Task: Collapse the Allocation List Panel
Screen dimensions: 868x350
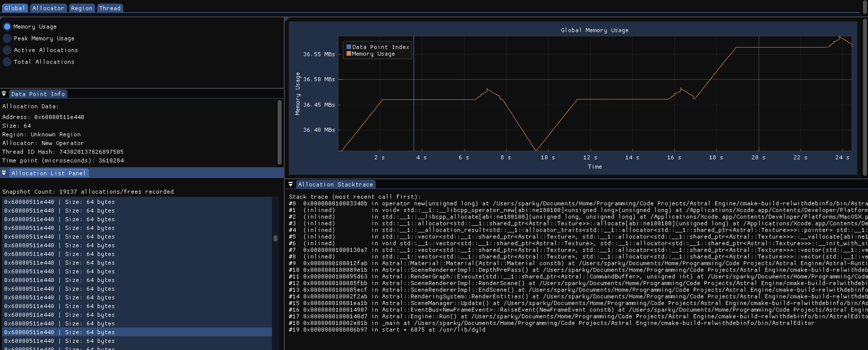Action: (x=4, y=173)
